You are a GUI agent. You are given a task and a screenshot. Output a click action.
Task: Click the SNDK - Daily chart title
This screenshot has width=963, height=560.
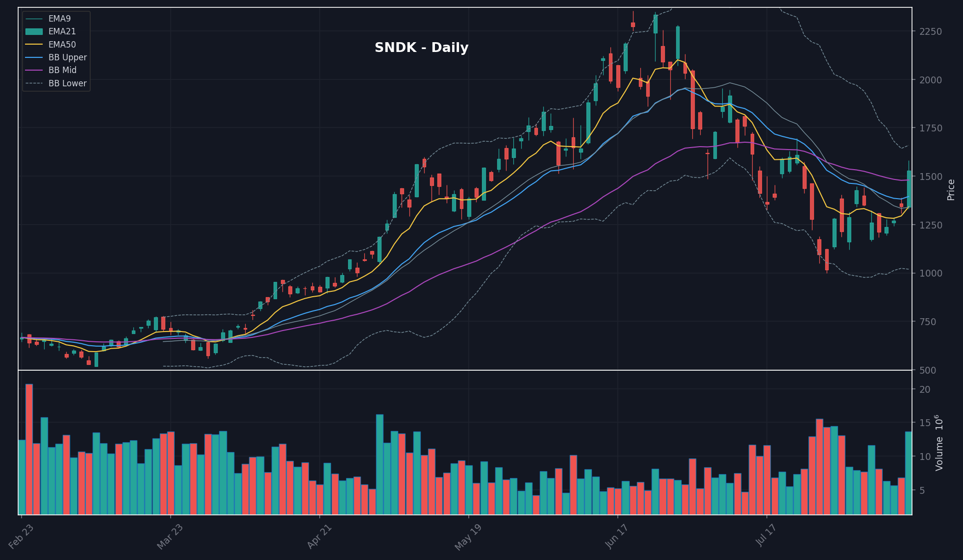[x=421, y=48]
